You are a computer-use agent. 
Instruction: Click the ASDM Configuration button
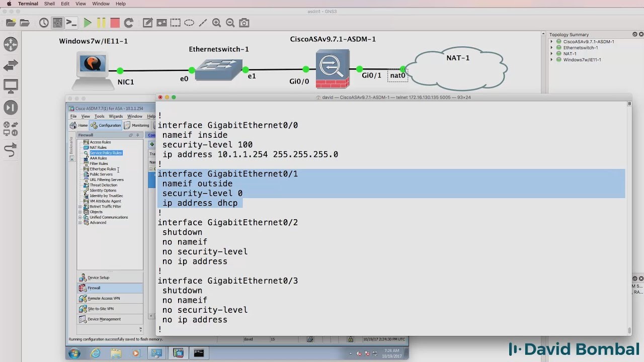(106, 125)
